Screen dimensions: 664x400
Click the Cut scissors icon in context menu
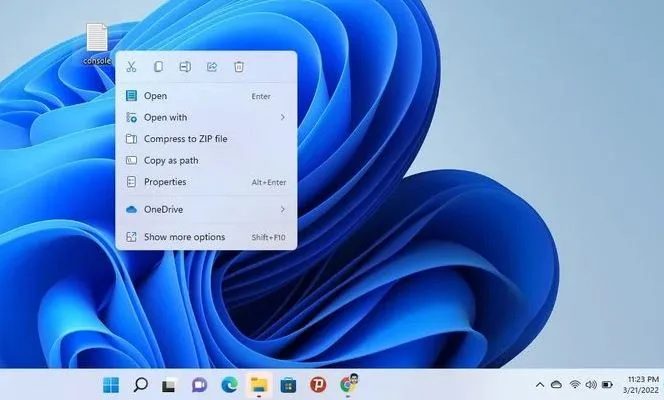(131, 66)
